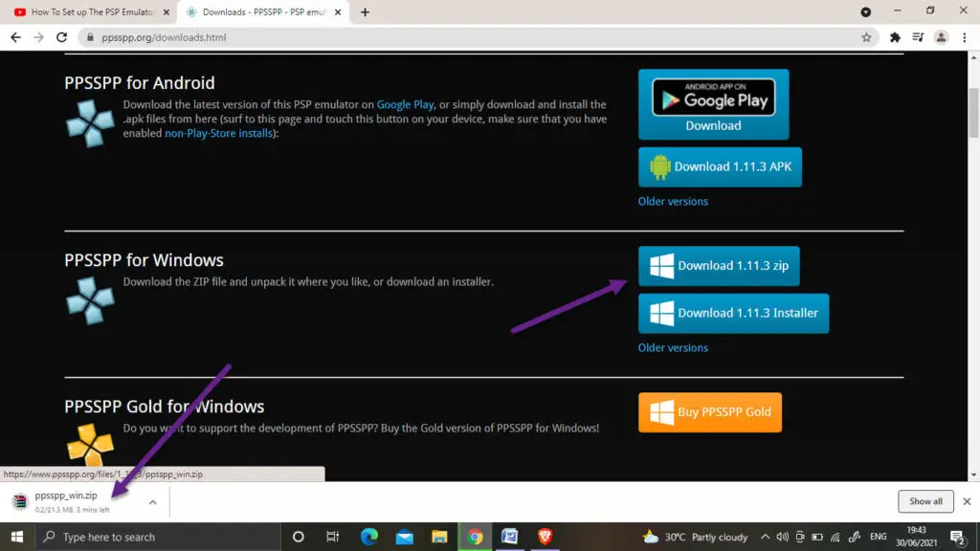Open Older versions link under Windows

coord(673,347)
